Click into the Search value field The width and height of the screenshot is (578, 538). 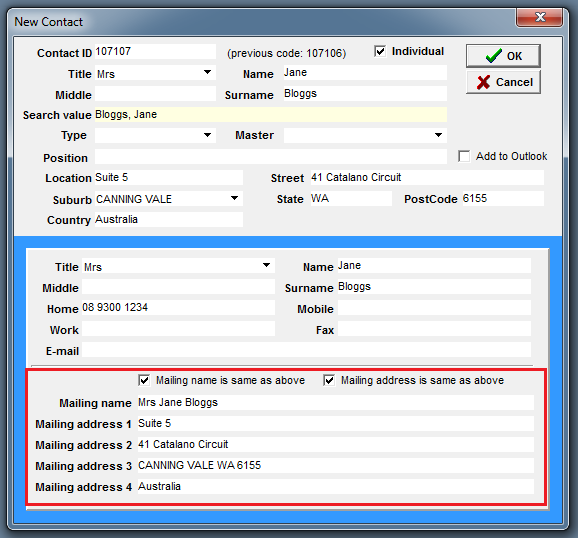(271, 115)
